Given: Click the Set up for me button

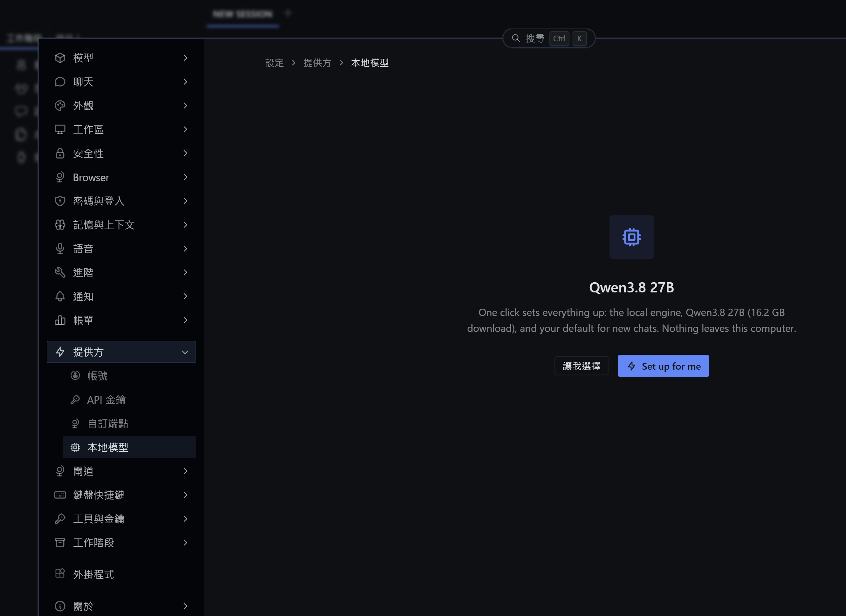Looking at the screenshot, I should click(663, 366).
